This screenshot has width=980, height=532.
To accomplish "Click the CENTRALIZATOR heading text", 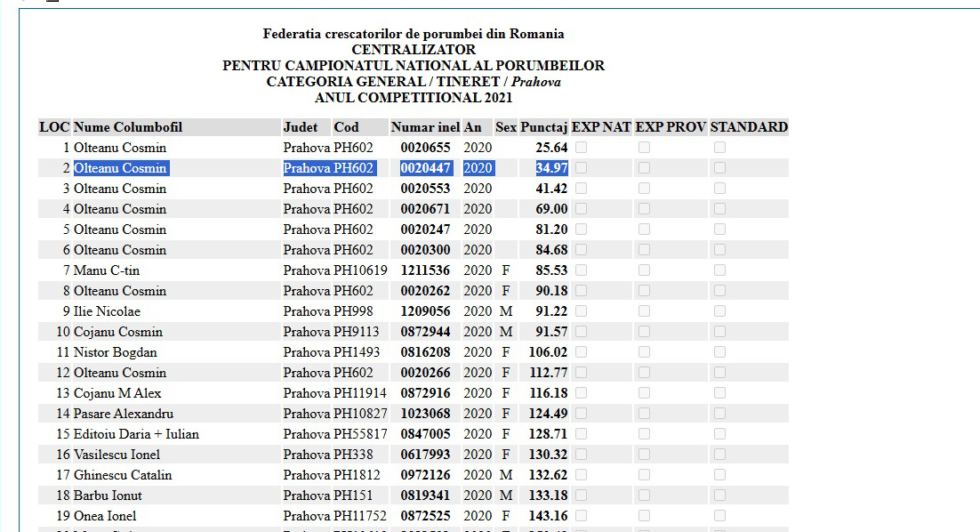I will click(414, 50).
